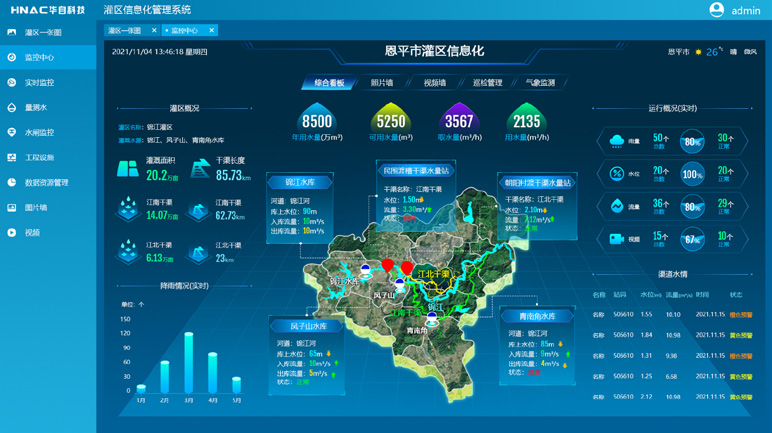This screenshot has height=433, width=772.
Task: Select the 巡检管理 tab
Action: pyautogui.click(x=487, y=83)
